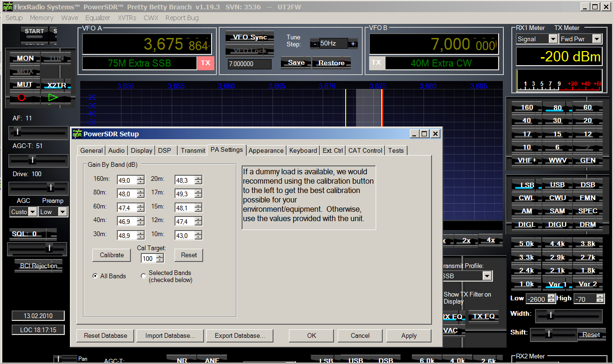613x364 pixels.
Task: Click the 7.000000 saved frequency field
Action: click(250, 64)
